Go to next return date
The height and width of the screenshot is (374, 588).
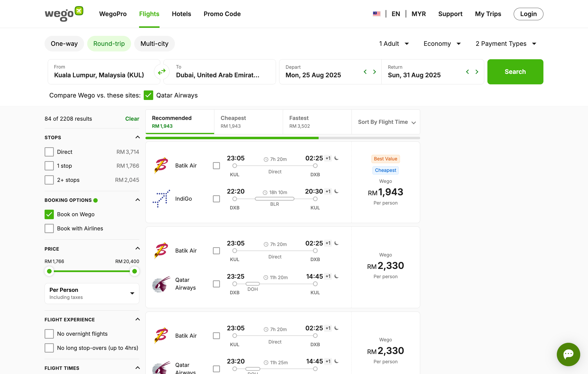(477, 72)
